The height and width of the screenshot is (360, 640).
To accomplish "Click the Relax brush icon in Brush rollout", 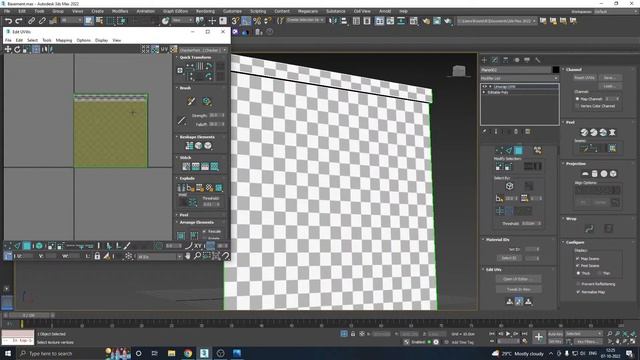I will (207, 101).
